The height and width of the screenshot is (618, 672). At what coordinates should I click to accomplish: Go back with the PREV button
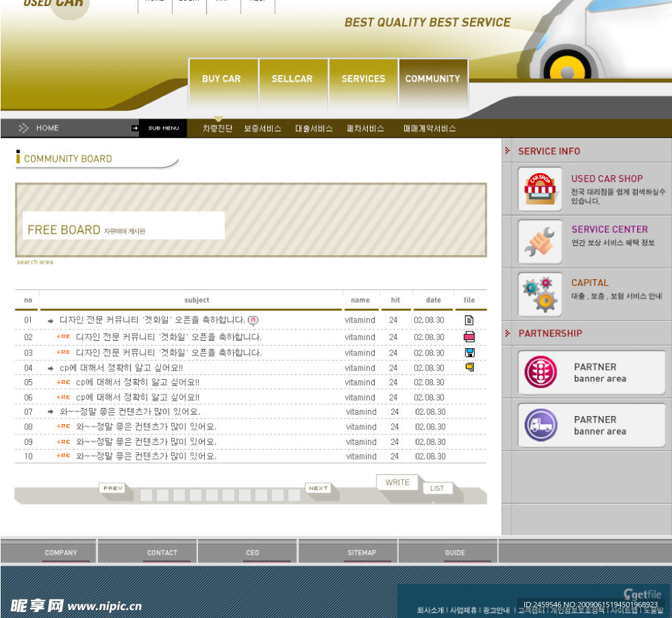113,488
